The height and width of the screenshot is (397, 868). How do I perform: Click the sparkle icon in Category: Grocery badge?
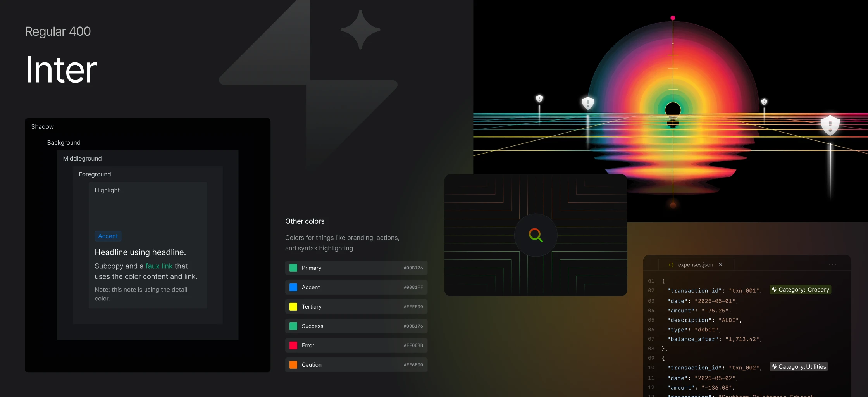click(774, 290)
